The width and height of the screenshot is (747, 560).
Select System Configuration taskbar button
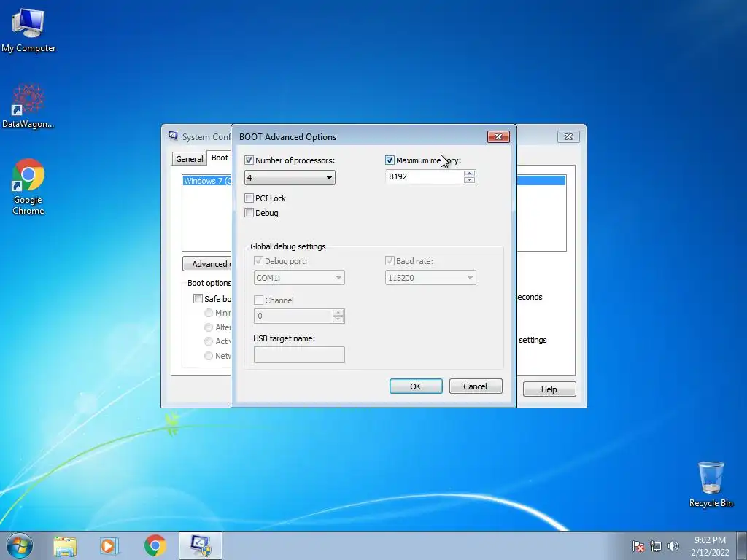201,545
